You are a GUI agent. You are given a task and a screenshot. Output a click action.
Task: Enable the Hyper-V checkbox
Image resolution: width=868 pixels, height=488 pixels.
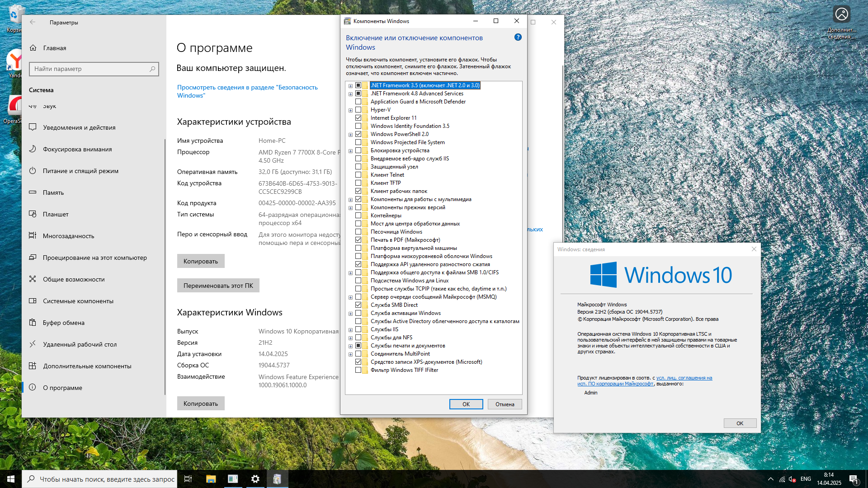click(x=358, y=110)
